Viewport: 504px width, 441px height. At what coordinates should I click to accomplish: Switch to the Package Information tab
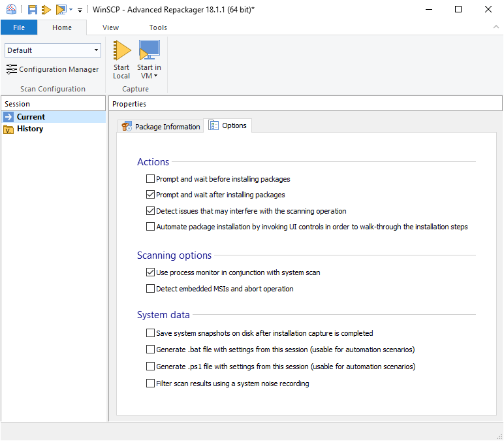coord(161,126)
